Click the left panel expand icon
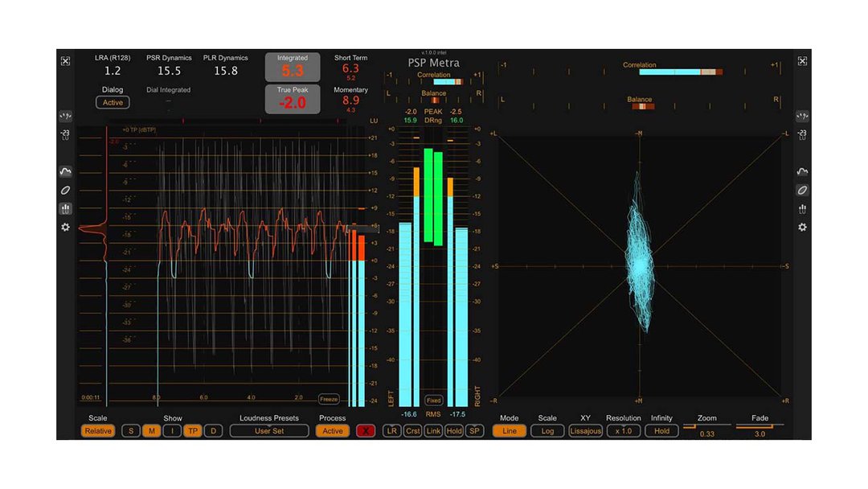 65,61
